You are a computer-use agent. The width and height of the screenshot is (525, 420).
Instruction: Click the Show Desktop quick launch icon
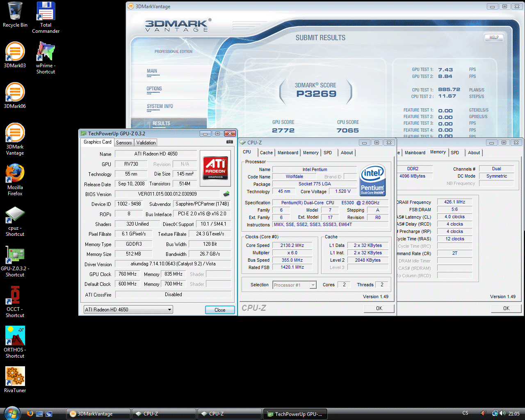[39, 414]
